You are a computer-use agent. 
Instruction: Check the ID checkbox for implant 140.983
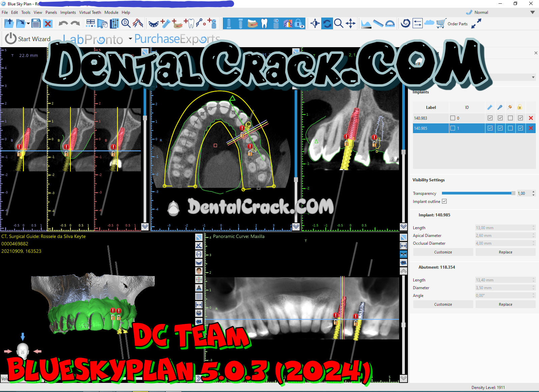click(453, 118)
